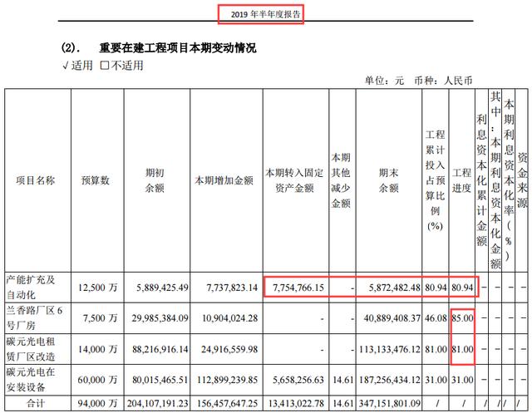
Task: Click the 碳元光电在安装设备 row name
Action: point(31,380)
